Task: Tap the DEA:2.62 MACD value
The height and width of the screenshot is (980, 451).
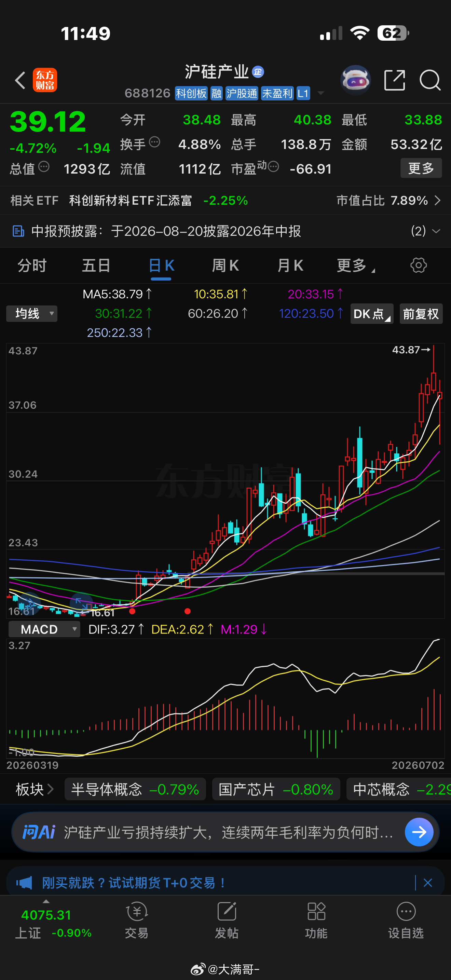Action: [182, 629]
